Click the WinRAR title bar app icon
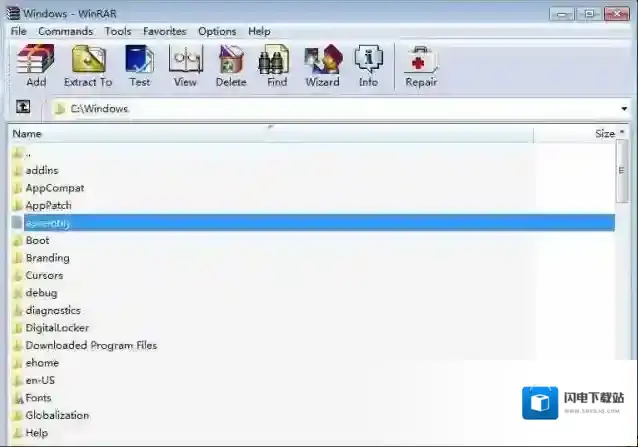Image resolution: width=638 pixels, height=447 pixels. click(13, 13)
